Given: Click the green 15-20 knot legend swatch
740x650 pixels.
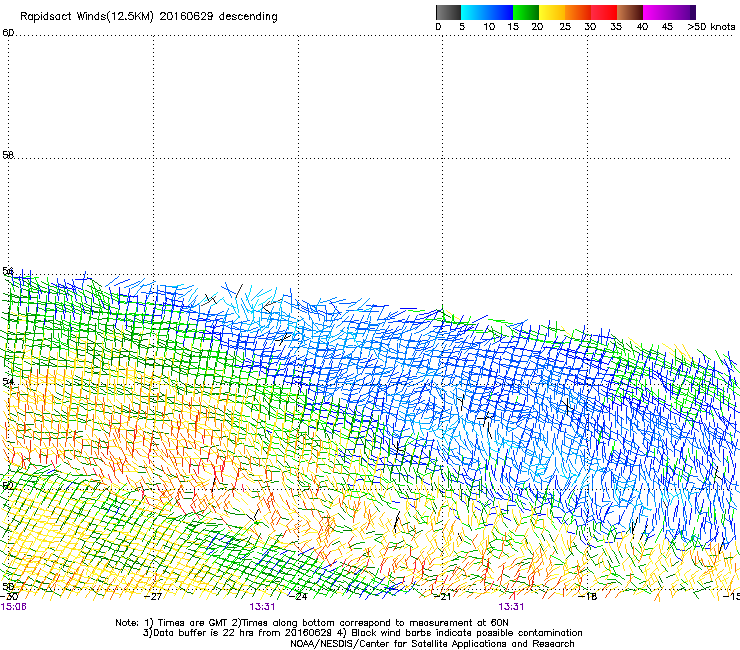Looking at the screenshot, I should pyautogui.click(x=526, y=12).
